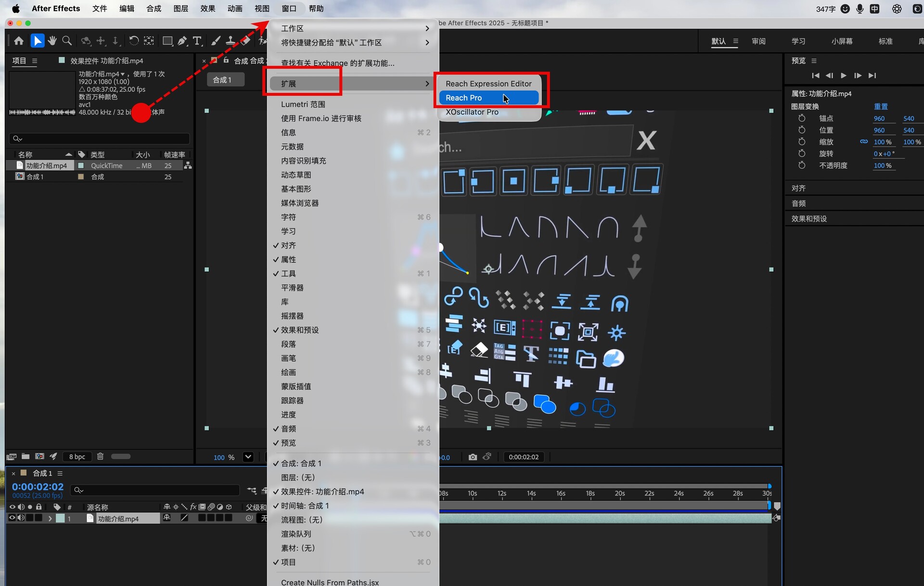Select the Hand tool in toolbar
924x586 pixels.
tap(52, 41)
